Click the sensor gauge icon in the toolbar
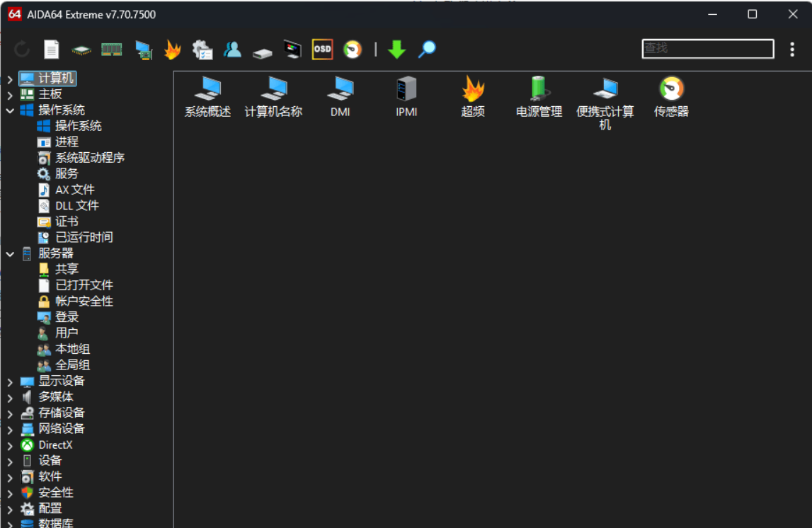This screenshot has width=812, height=528. 353,50
